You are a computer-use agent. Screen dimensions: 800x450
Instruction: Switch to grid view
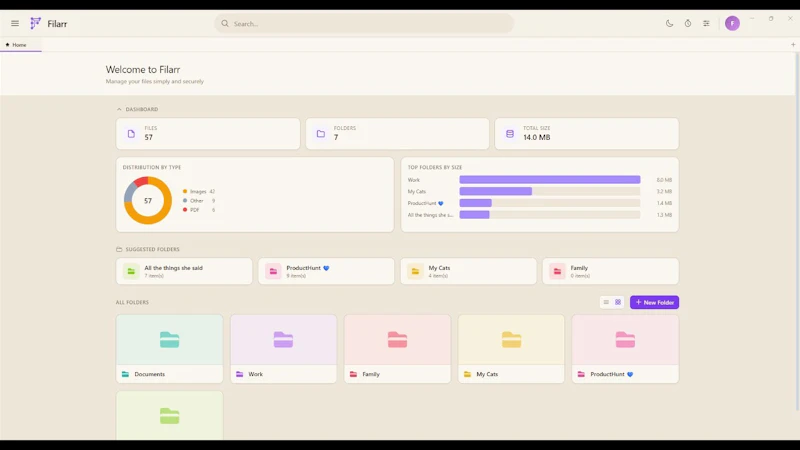(x=618, y=302)
